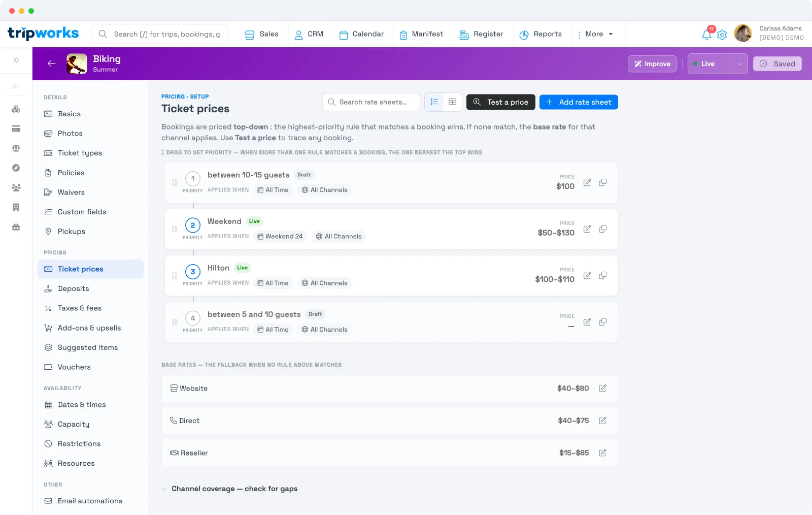Image resolution: width=812 pixels, height=515 pixels.
Task: Edit the Hilton rate sheet
Action: click(587, 275)
